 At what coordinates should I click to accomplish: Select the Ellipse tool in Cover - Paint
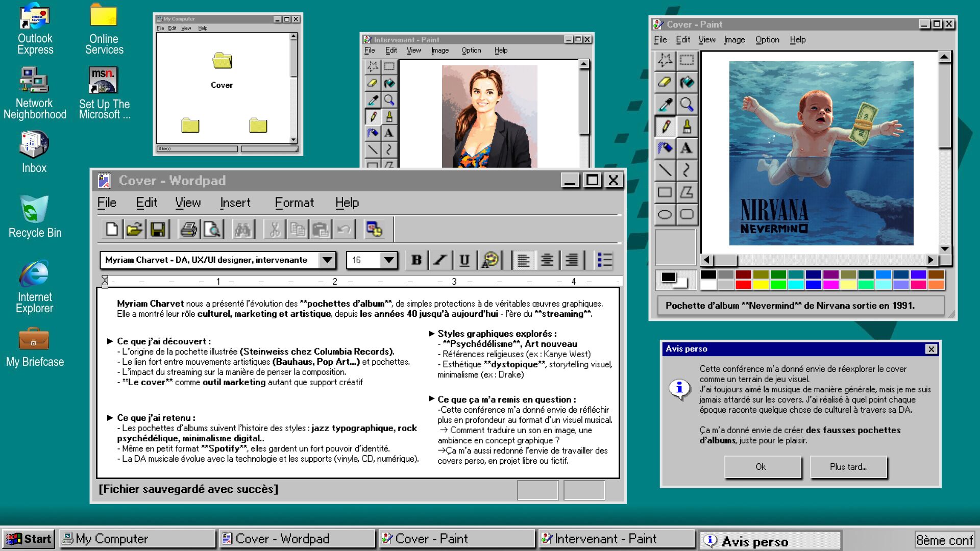[665, 214]
